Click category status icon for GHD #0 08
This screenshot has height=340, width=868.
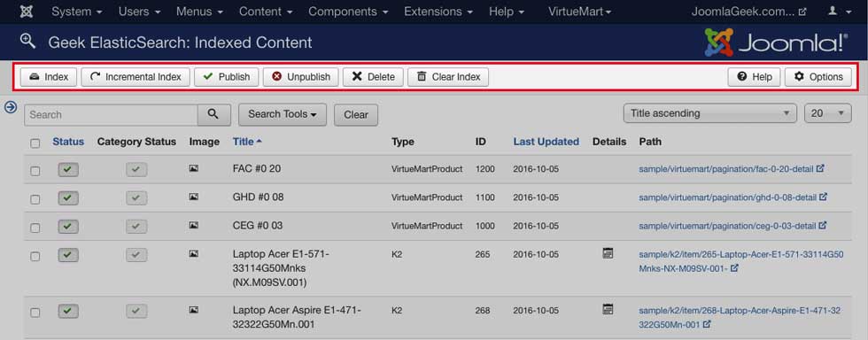[x=136, y=197]
